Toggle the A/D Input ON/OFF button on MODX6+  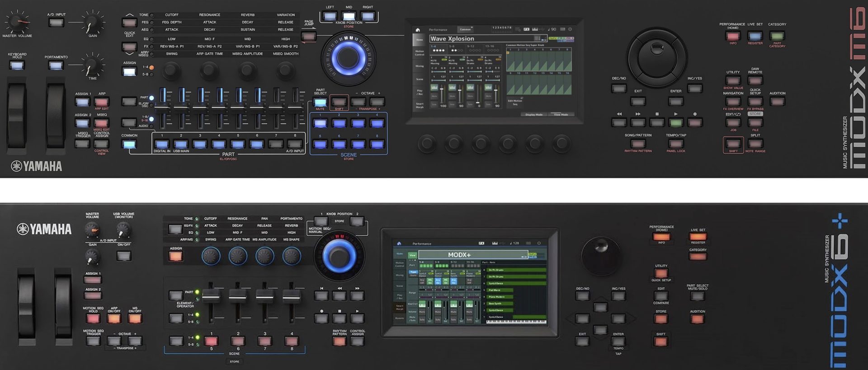click(x=123, y=256)
